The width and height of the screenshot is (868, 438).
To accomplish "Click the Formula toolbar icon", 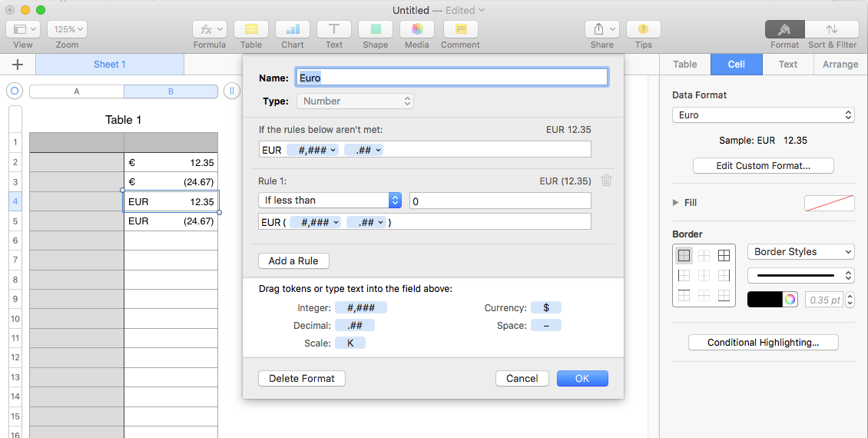I will (x=209, y=29).
